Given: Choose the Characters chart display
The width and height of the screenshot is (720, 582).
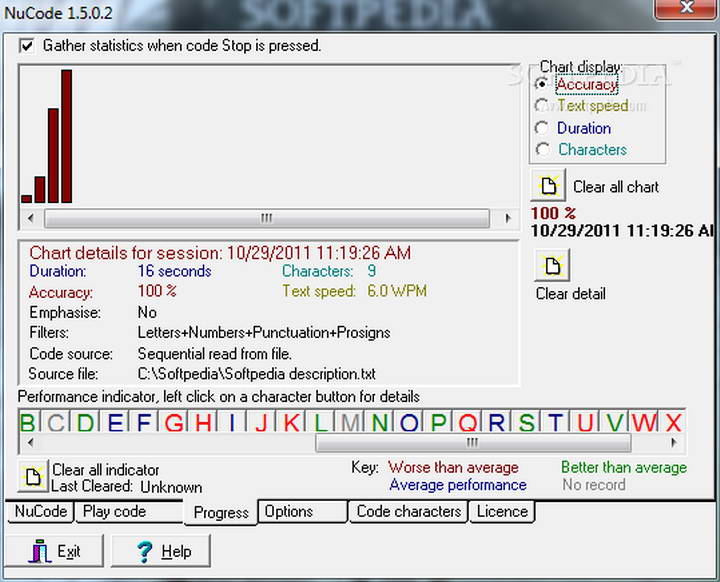Looking at the screenshot, I should point(543,149).
